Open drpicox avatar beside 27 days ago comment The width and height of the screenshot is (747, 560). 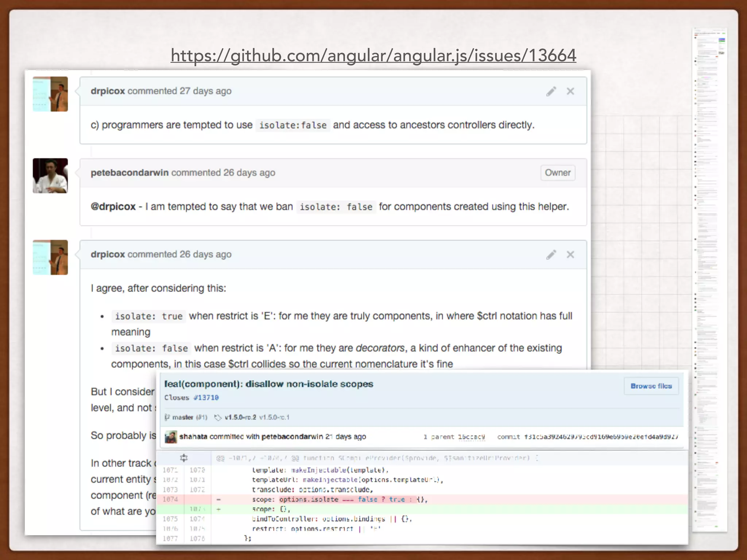pyautogui.click(x=50, y=94)
